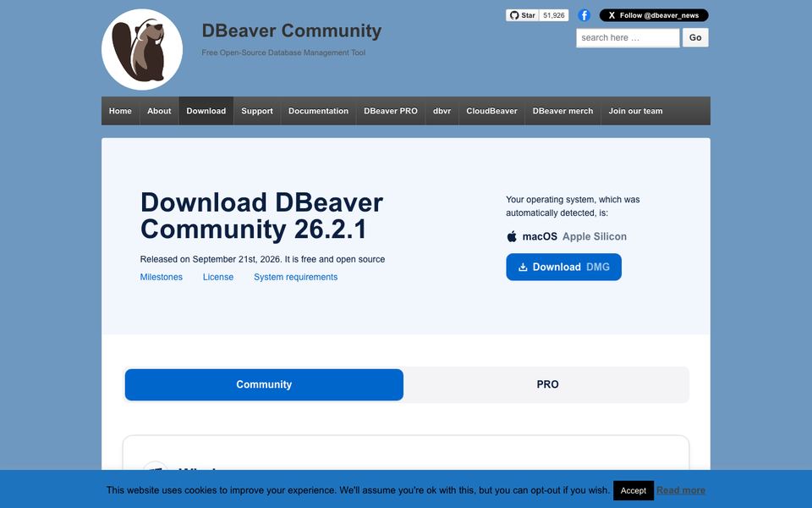812x508 pixels.
Task: Open the DBeaver merch menu item
Action: coord(563,111)
